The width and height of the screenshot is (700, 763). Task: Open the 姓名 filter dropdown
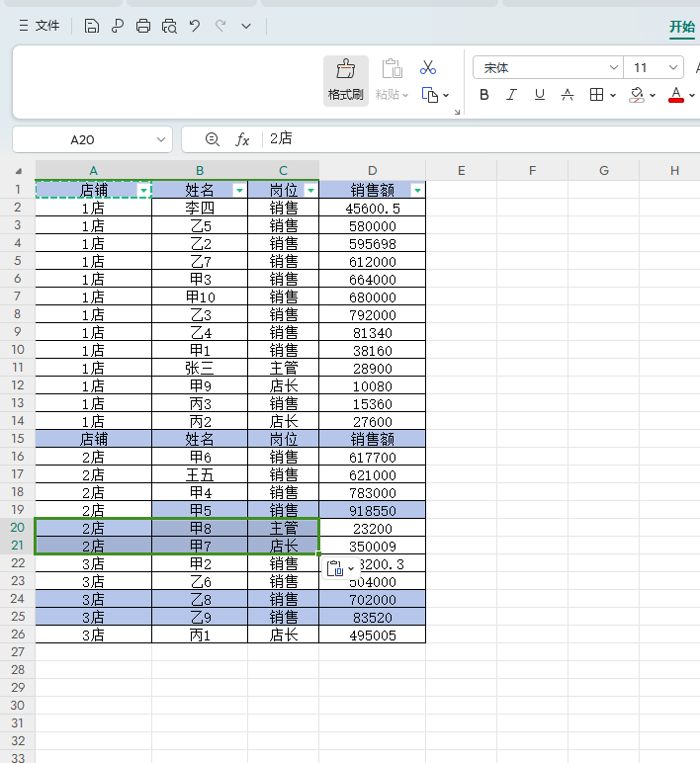click(239, 191)
